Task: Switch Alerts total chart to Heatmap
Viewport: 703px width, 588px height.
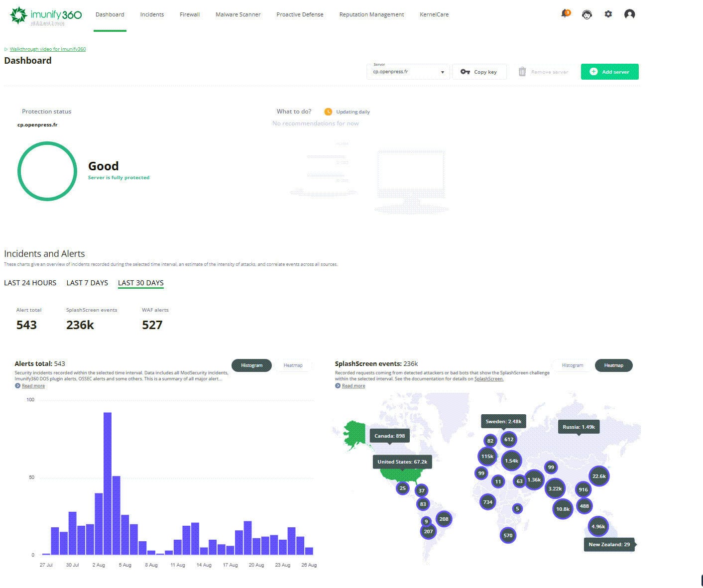Action: tap(293, 365)
